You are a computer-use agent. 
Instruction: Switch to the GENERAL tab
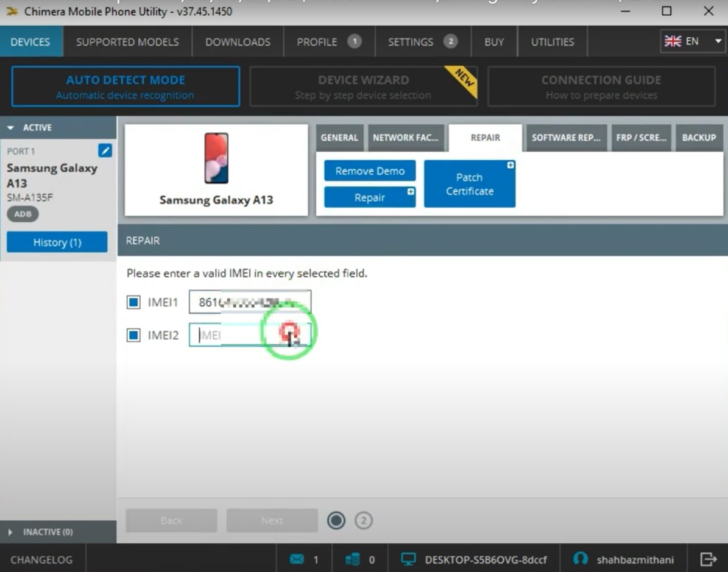point(339,138)
